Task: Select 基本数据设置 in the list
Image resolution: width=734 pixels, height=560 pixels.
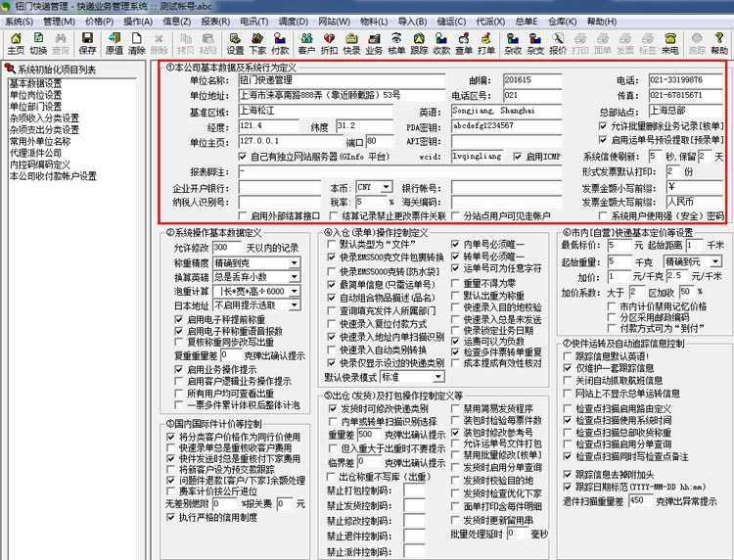Action: click(35, 83)
